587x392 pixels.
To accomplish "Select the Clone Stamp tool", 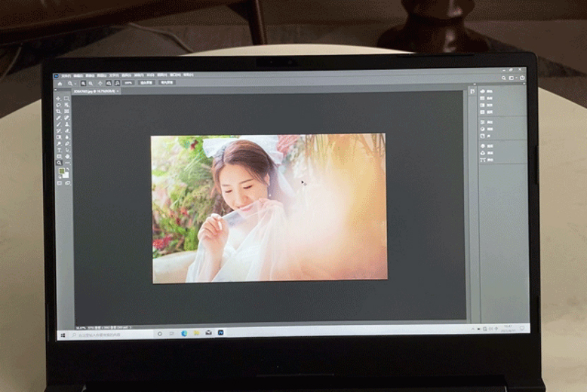I will tap(66, 124).
